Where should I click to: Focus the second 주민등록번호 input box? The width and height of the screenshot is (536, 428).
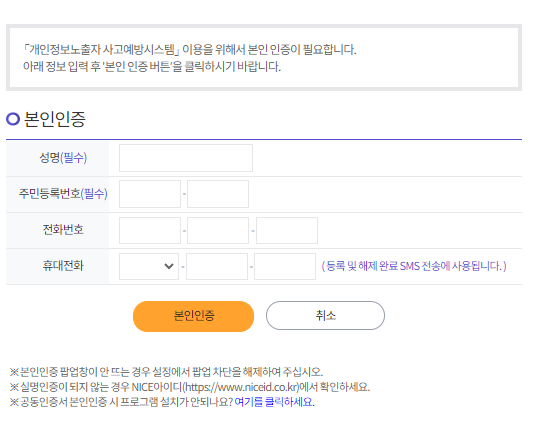218,194
